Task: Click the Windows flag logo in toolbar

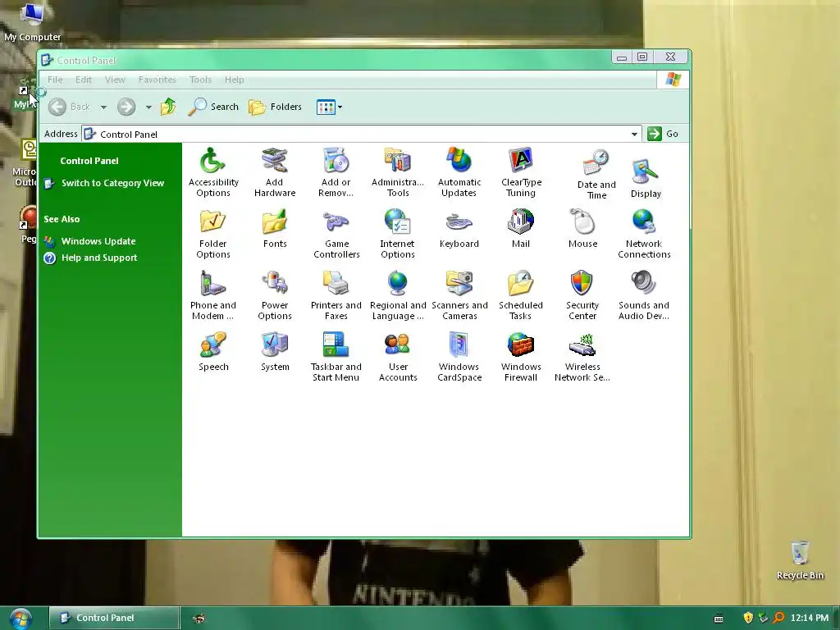Action: click(673, 80)
